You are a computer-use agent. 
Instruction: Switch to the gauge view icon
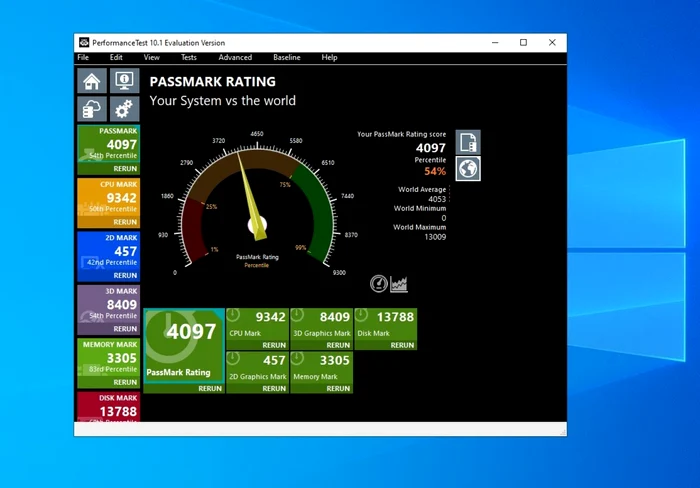(379, 284)
